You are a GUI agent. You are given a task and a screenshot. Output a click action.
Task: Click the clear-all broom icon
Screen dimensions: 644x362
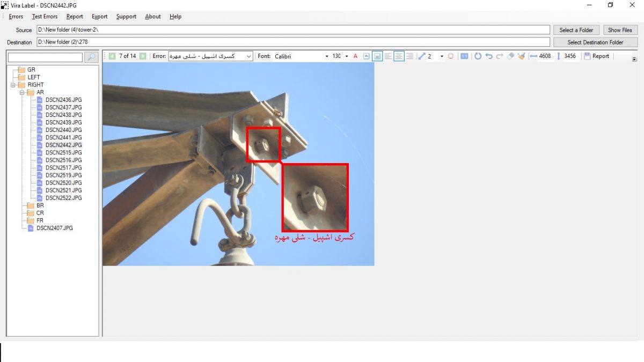[521, 56]
